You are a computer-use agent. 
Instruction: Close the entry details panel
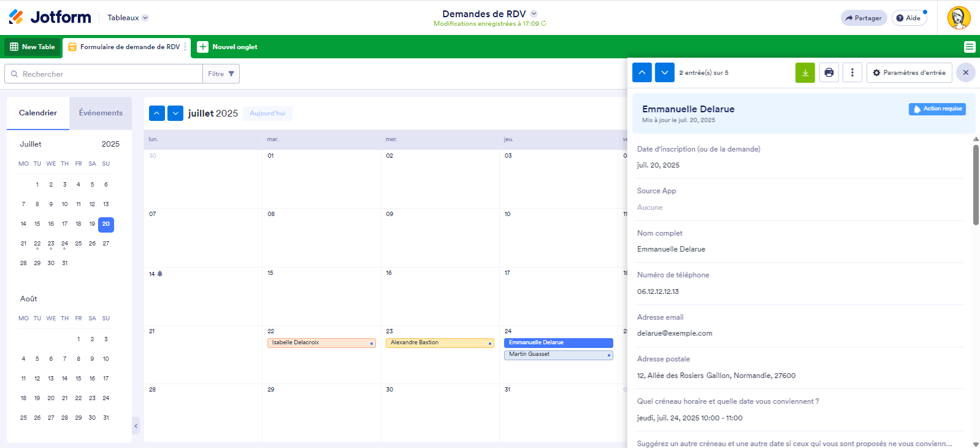click(965, 72)
